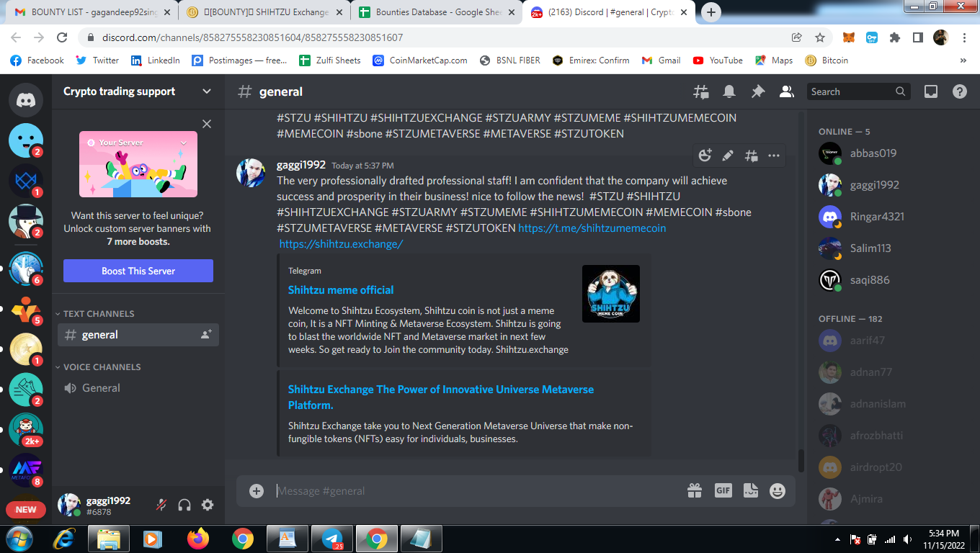Open Discord inbox icon
The height and width of the screenshot is (553, 980).
[x=931, y=91]
